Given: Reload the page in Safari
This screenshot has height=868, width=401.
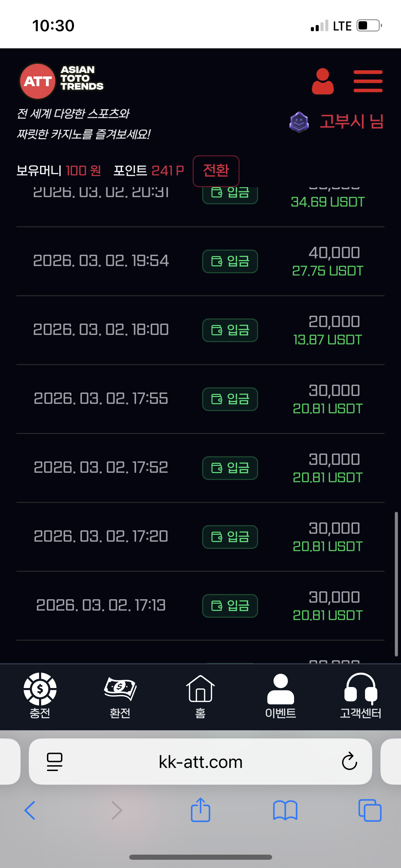Looking at the screenshot, I should click(349, 761).
